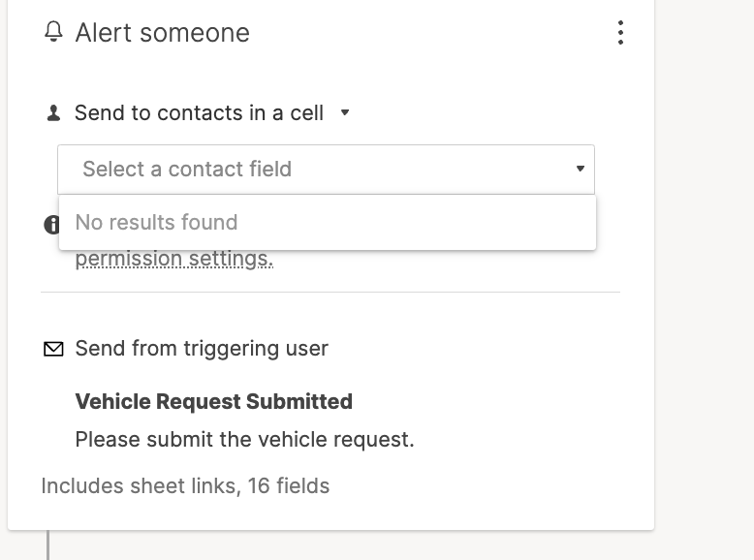This screenshot has width=754, height=560.
Task: Edit the 'Vehicle Request Submitted' subject line
Action: tap(213, 401)
